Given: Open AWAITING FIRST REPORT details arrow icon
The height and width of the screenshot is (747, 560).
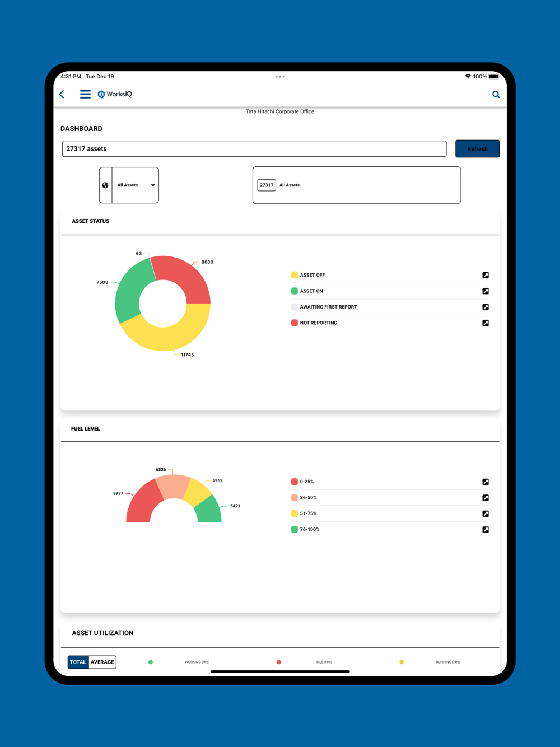Looking at the screenshot, I should coord(486,307).
